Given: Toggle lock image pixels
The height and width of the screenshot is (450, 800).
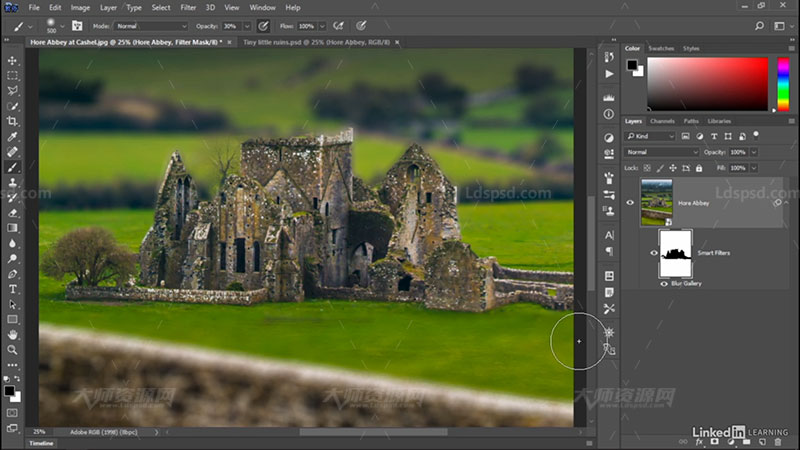Looking at the screenshot, I should [660, 168].
